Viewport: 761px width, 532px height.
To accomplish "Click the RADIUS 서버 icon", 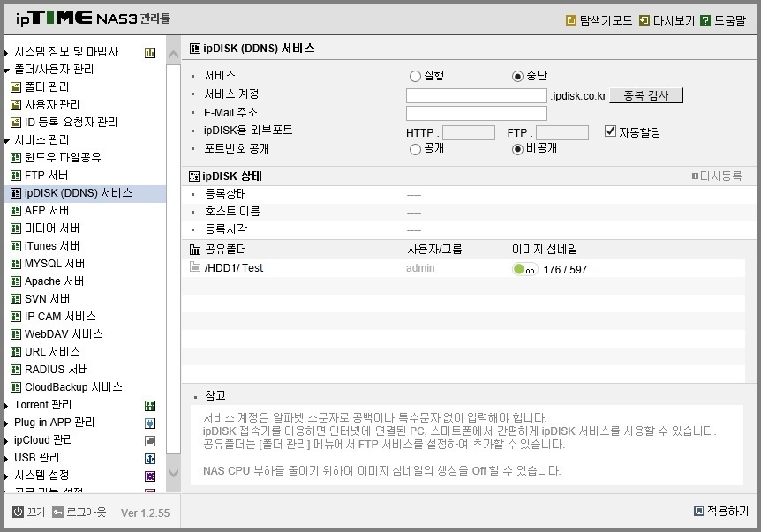I will (16, 370).
